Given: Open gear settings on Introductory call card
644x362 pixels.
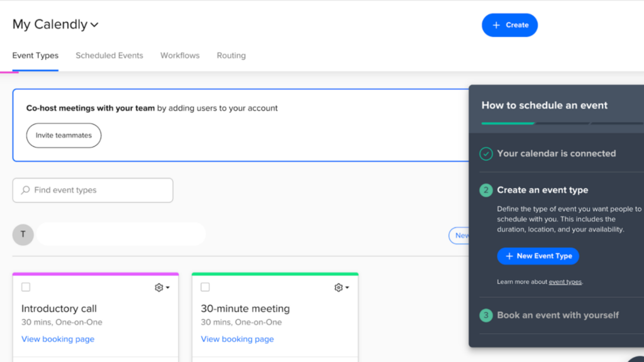Looking at the screenshot, I should [158, 287].
